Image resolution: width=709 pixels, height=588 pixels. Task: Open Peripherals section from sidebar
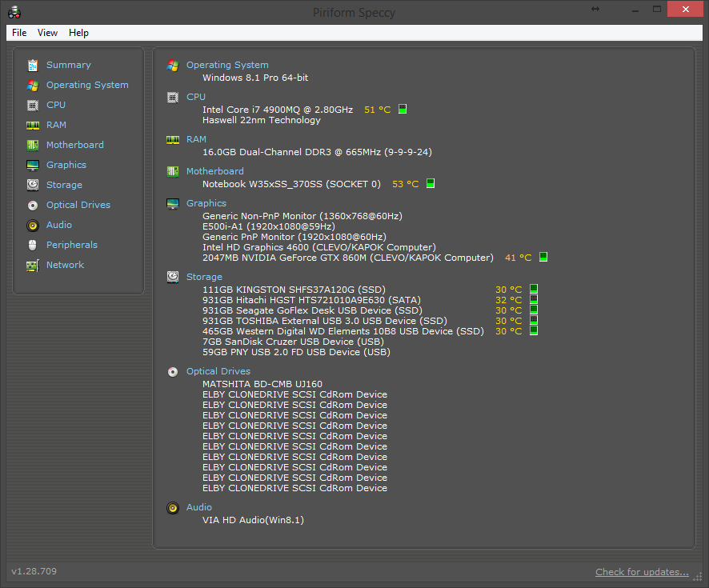[72, 245]
